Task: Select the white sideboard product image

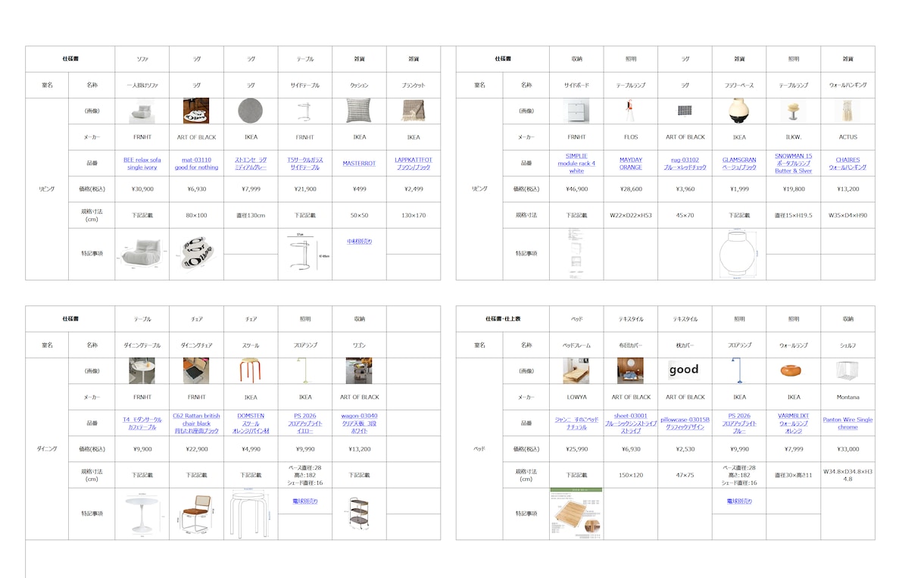Action: click(x=576, y=111)
